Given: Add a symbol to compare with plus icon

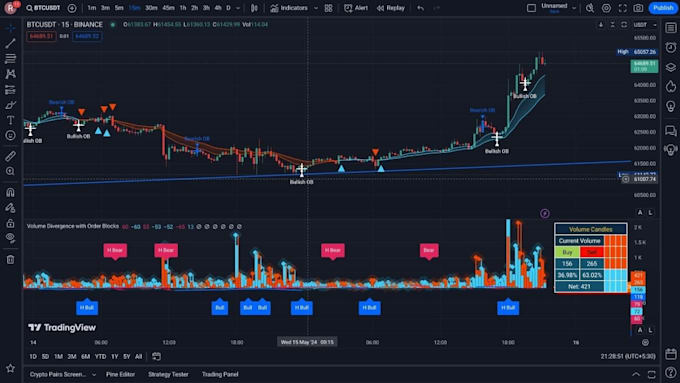Looking at the screenshot, I should pos(72,8).
